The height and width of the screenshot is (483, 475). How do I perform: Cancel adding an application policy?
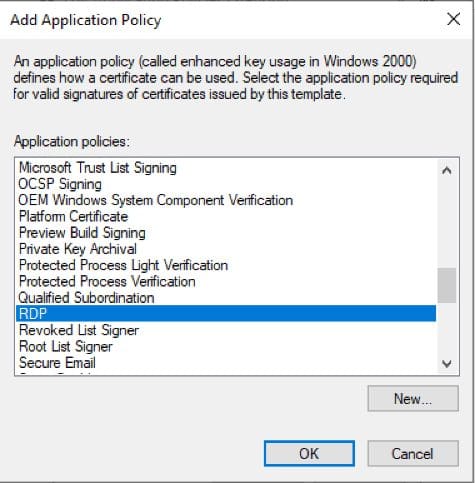[x=413, y=454]
